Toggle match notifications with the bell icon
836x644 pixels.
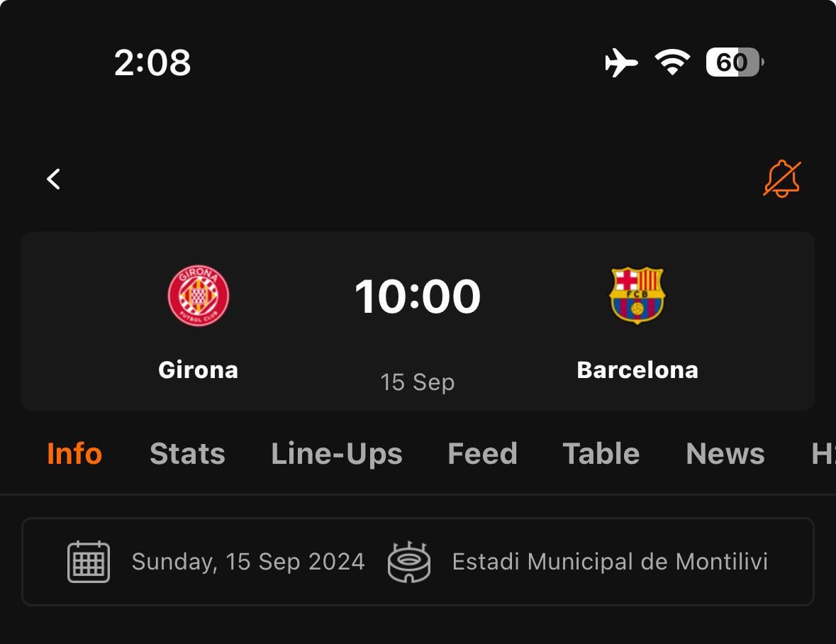[x=781, y=179]
